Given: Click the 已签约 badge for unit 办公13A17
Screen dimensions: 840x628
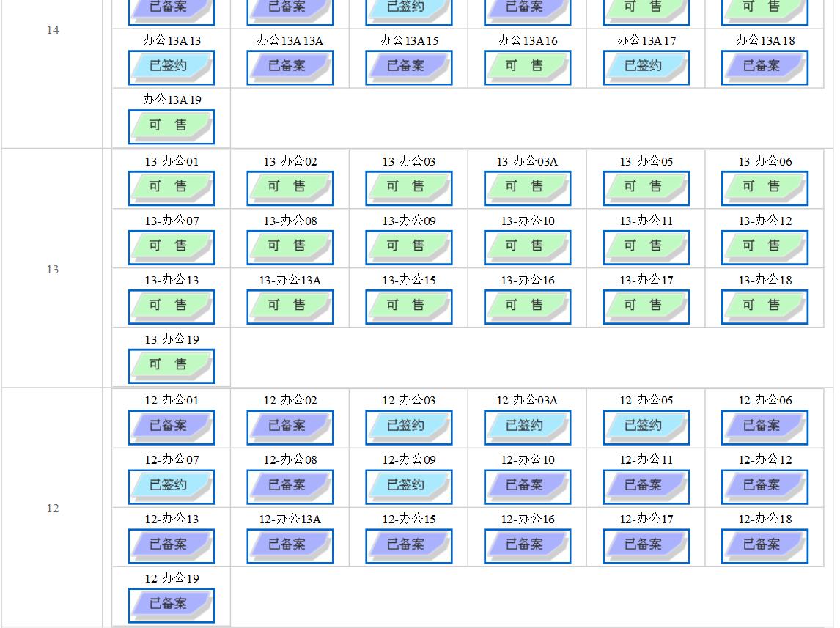Looking at the screenshot, I should tap(646, 67).
